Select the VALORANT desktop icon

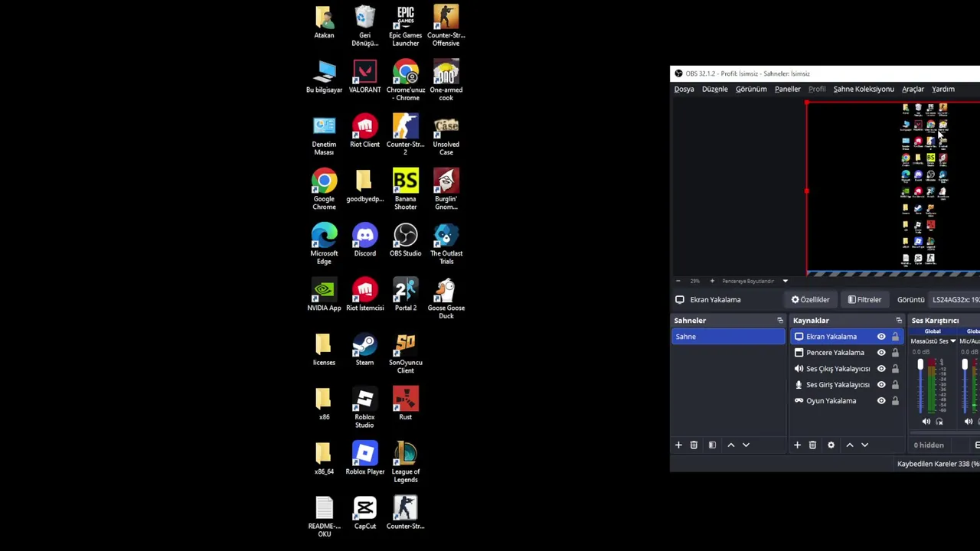pos(364,77)
